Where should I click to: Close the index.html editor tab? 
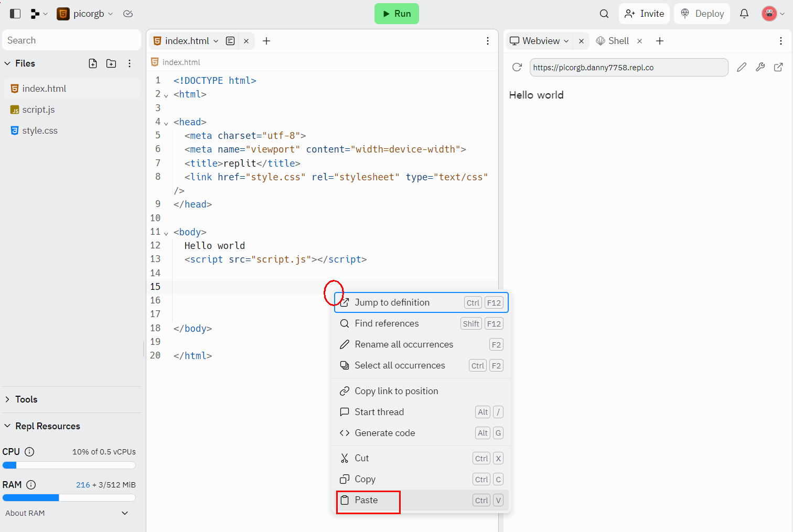click(246, 41)
